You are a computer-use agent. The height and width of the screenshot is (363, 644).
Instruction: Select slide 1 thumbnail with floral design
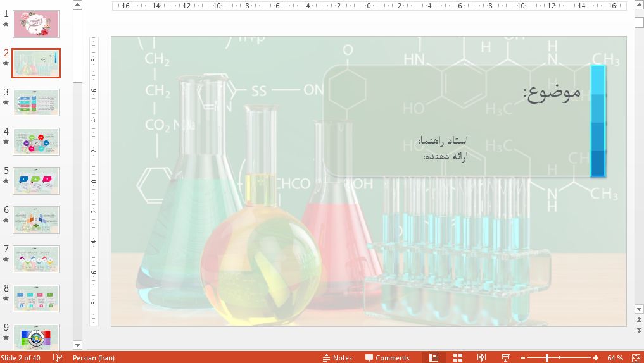(x=36, y=24)
